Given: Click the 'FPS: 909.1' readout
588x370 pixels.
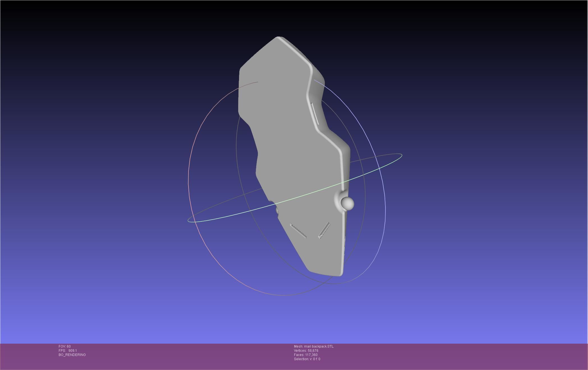Looking at the screenshot, I should (68, 351).
